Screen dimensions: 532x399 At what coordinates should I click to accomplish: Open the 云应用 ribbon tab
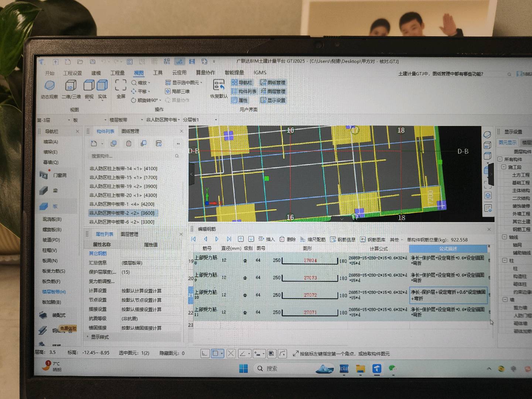click(179, 73)
